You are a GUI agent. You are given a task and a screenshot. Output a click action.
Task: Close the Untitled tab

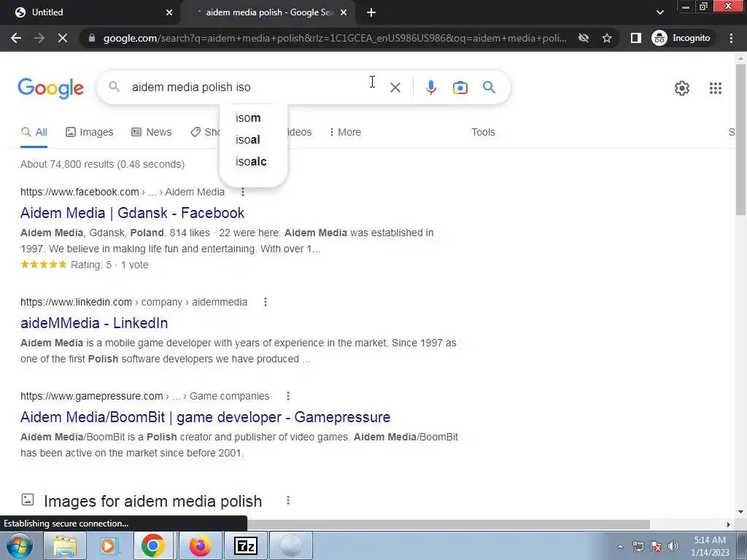click(169, 12)
